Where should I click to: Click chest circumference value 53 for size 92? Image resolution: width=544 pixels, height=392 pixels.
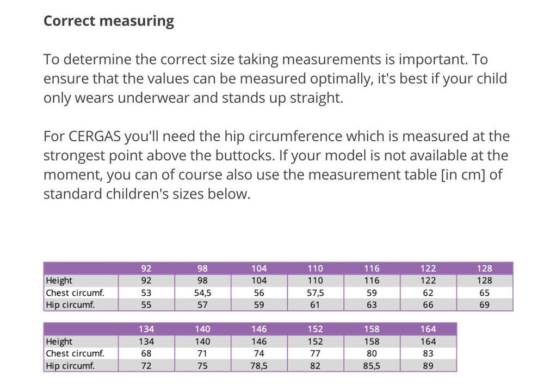coord(146,293)
